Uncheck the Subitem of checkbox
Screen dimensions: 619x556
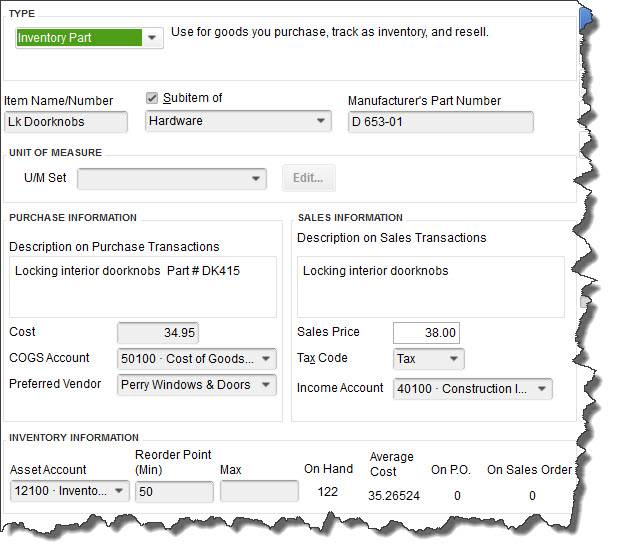click(152, 98)
